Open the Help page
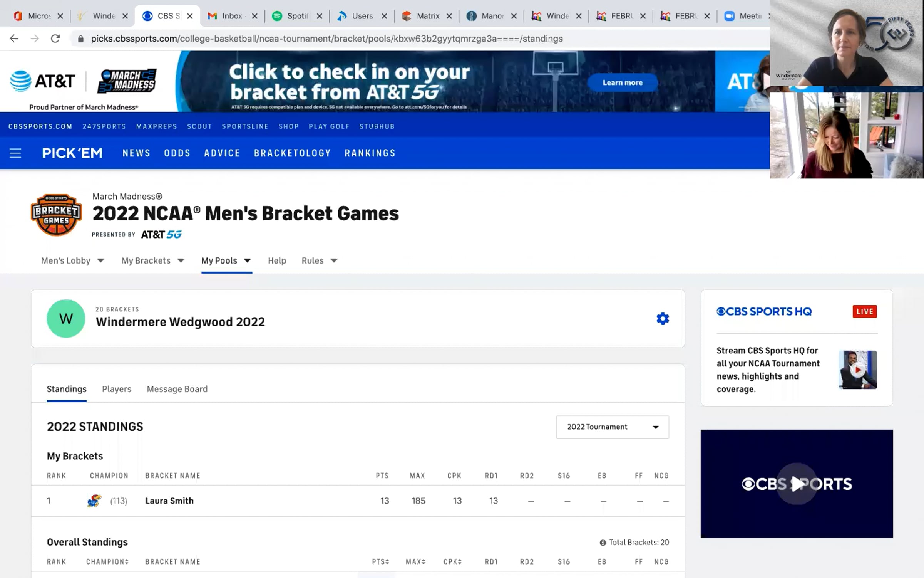This screenshot has width=924, height=578. pyautogui.click(x=277, y=261)
